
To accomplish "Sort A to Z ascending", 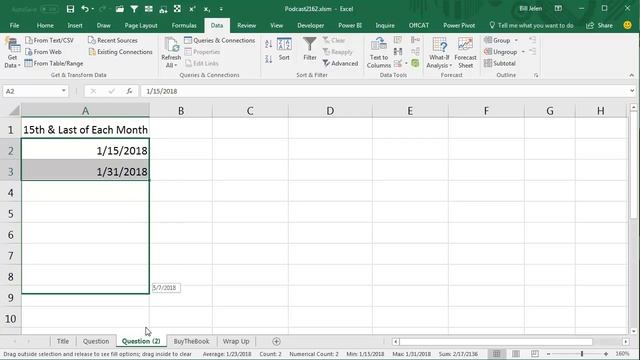I will [268, 44].
